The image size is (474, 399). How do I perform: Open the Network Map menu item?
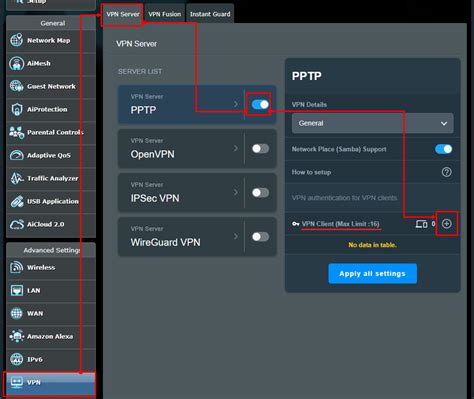[51, 40]
